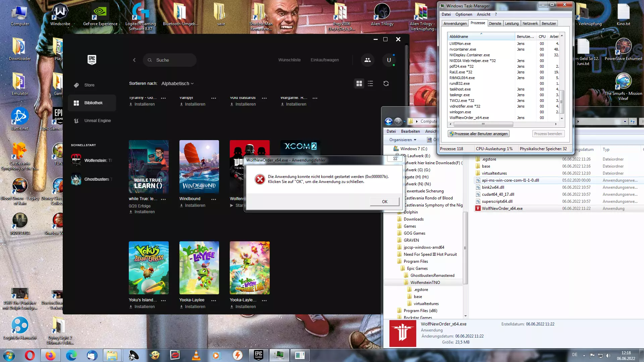Open Opera from the taskbar
This screenshot has width=644, height=362.
(30, 355)
